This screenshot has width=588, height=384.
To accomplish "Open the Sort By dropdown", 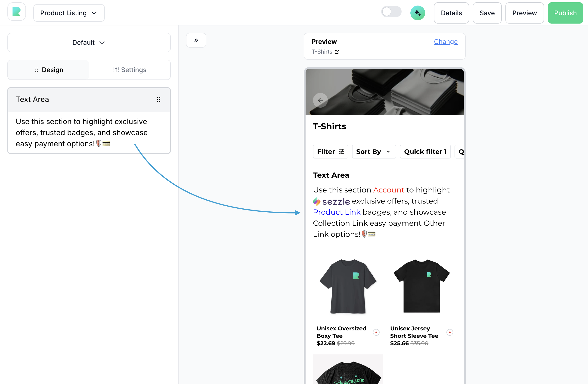I will (x=374, y=152).
